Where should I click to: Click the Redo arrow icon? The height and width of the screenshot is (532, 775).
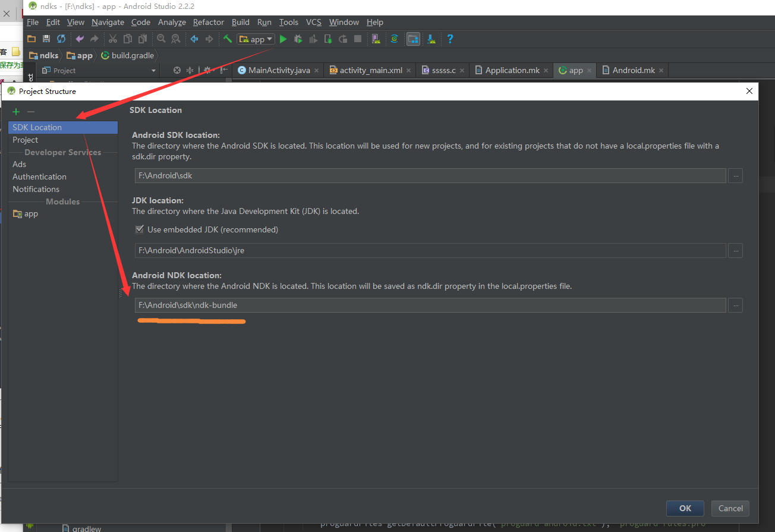[x=94, y=39]
